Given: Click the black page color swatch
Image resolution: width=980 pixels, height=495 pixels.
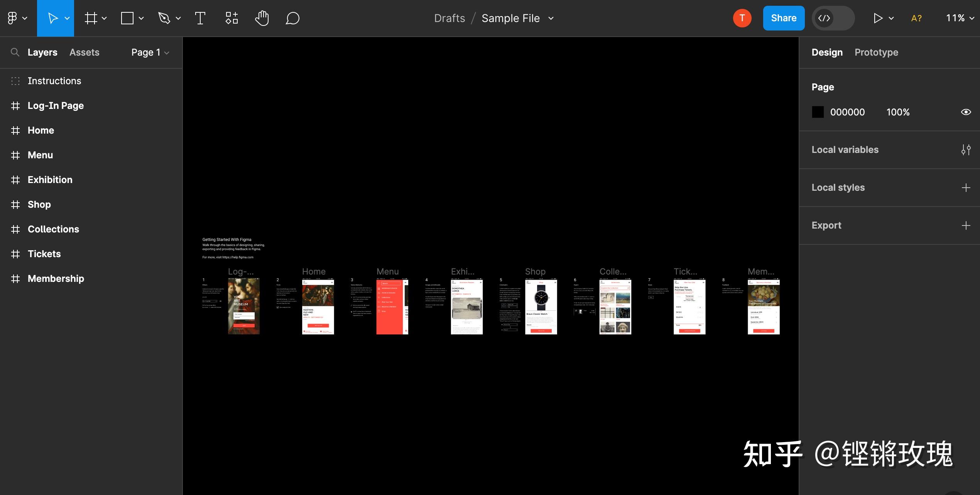Looking at the screenshot, I should coord(818,112).
